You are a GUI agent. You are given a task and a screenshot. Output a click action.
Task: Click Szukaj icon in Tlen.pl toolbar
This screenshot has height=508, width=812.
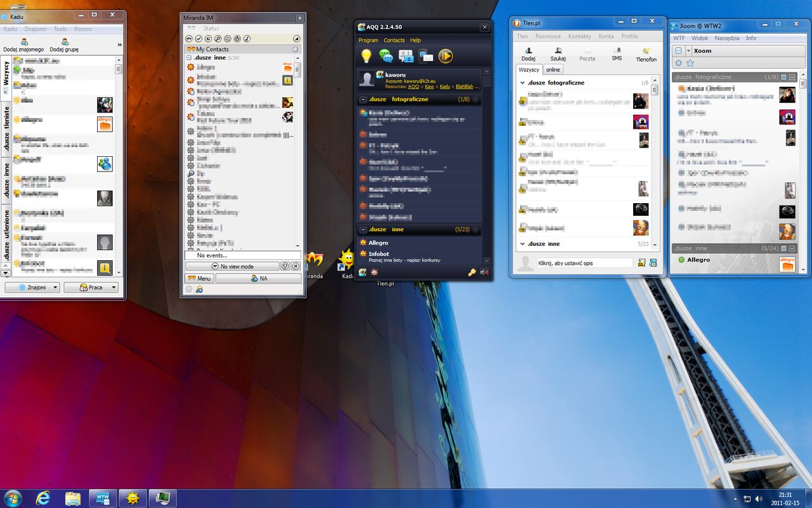tap(558, 54)
